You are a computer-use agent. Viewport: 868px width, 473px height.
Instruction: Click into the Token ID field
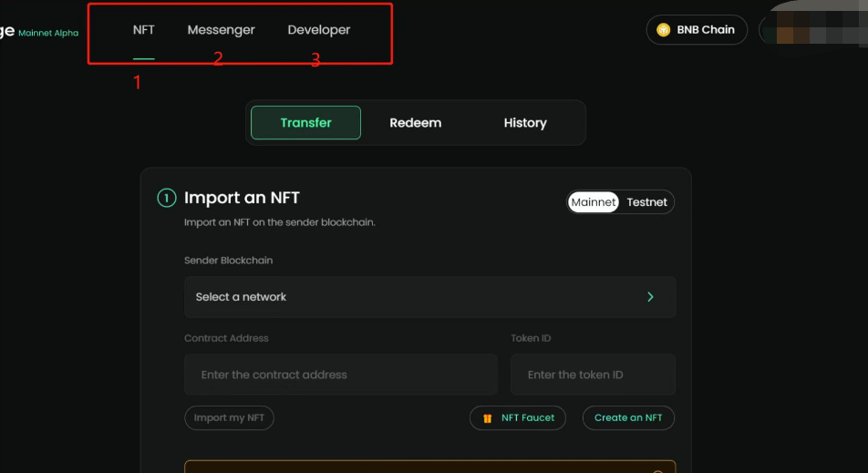(593, 375)
